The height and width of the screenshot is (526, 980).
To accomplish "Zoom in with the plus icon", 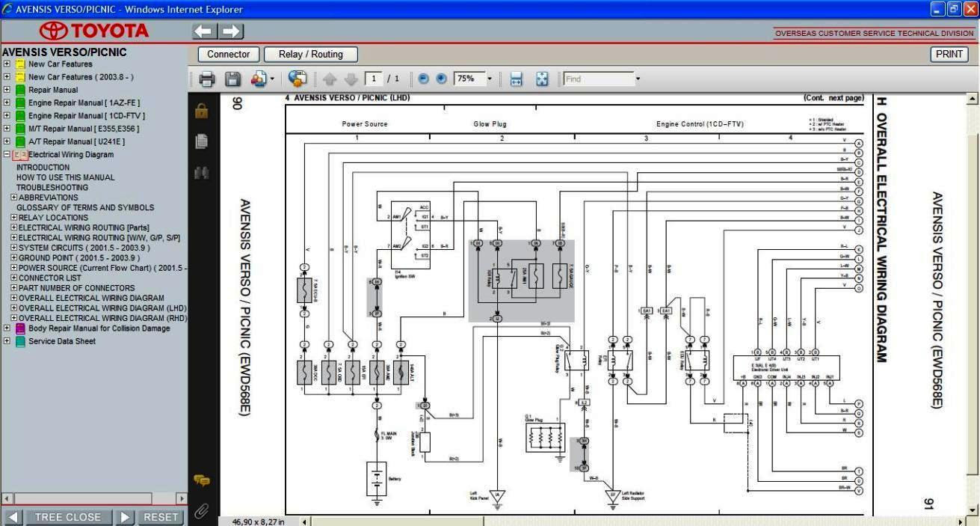I will click(x=441, y=79).
